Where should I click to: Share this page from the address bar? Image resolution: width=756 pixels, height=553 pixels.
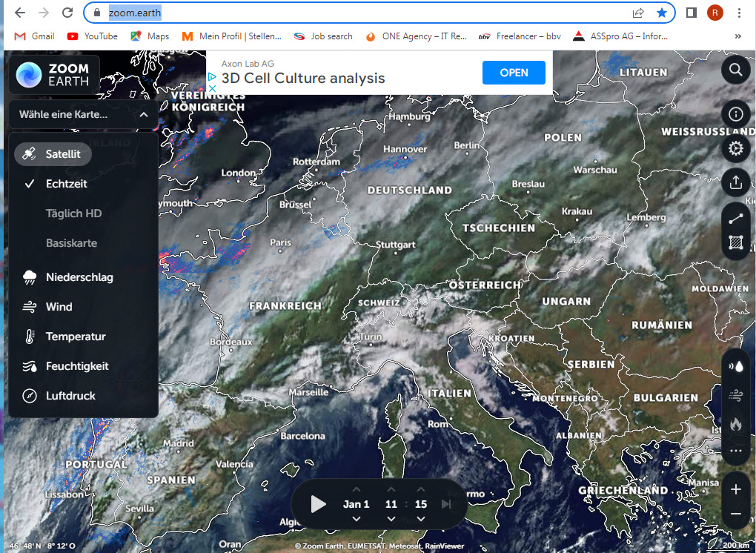[x=638, y=13]
